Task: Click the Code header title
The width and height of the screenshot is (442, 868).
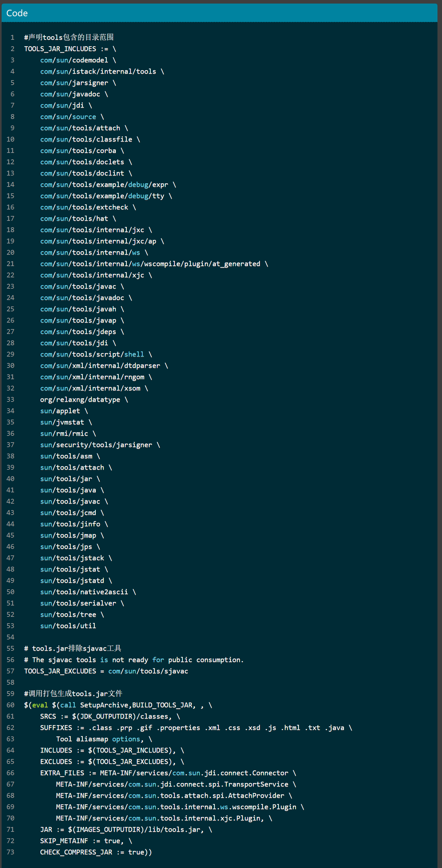Action: pyautogui.click(x=17, y=13)
